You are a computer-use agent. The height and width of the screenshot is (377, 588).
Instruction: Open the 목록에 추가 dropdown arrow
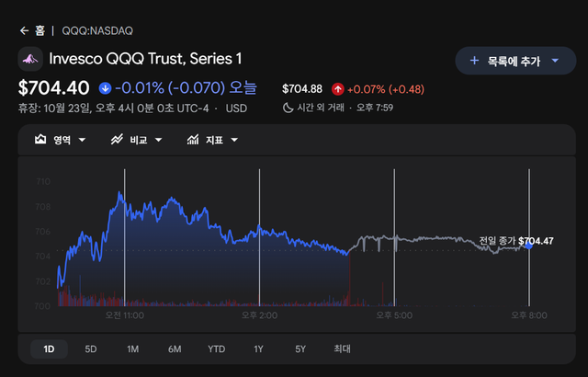(x=555, y=61)
